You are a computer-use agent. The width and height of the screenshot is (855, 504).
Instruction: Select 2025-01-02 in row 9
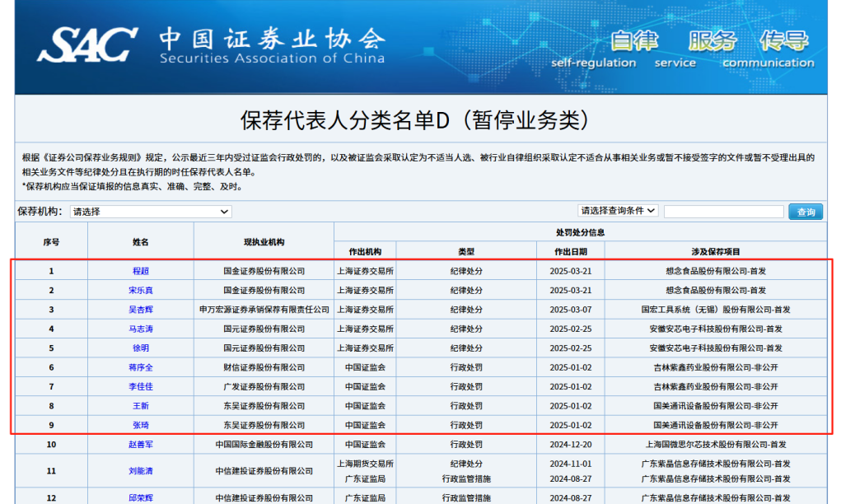pyautogui.click(x=571, y=426)
